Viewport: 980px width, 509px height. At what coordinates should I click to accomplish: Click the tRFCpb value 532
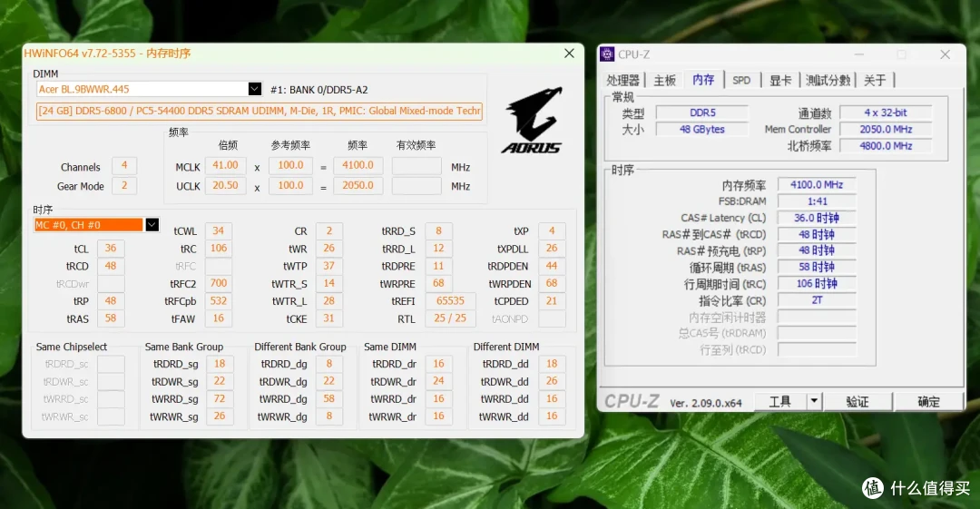pyautogui.click(x=218, y=301)
